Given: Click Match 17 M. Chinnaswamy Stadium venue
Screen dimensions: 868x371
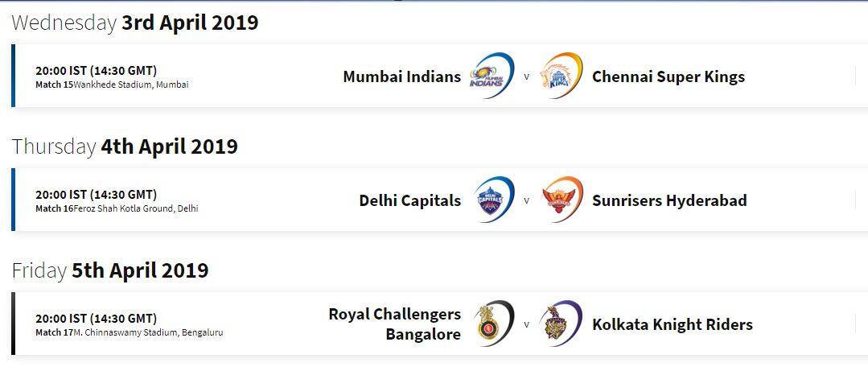Looking at the screenshot, I should click(x=129, y=333).
